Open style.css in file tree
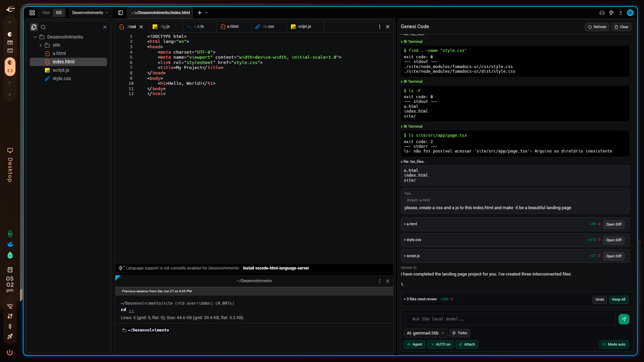 click(x=68, y=78)
